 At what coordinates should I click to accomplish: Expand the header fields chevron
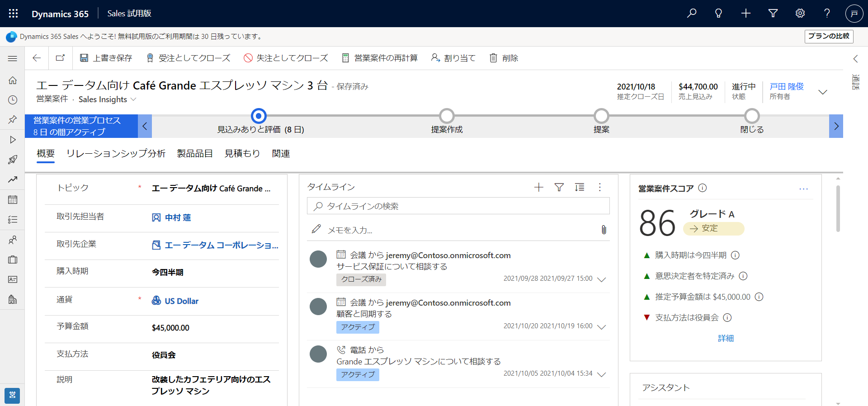(x=823, y=92)
